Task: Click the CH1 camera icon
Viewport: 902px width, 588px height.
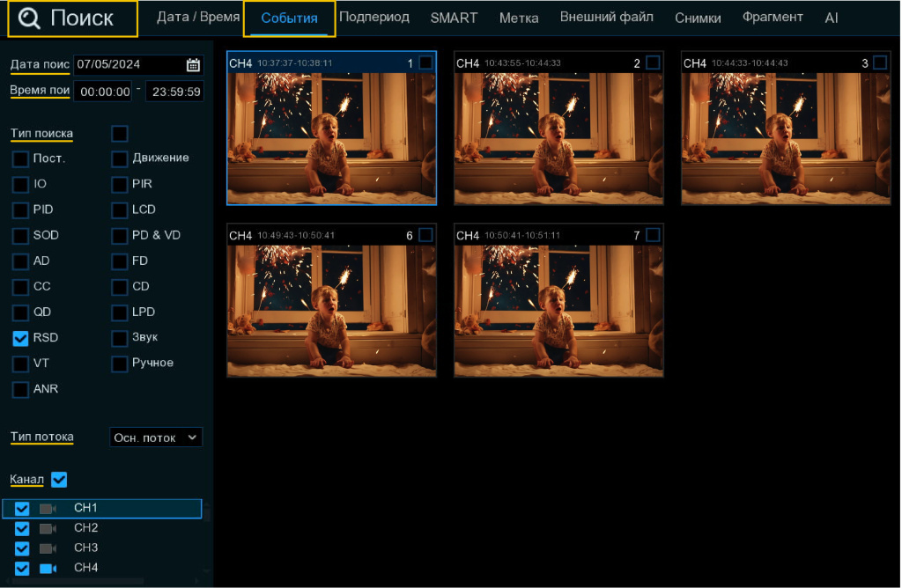Action: coord(48,509)
